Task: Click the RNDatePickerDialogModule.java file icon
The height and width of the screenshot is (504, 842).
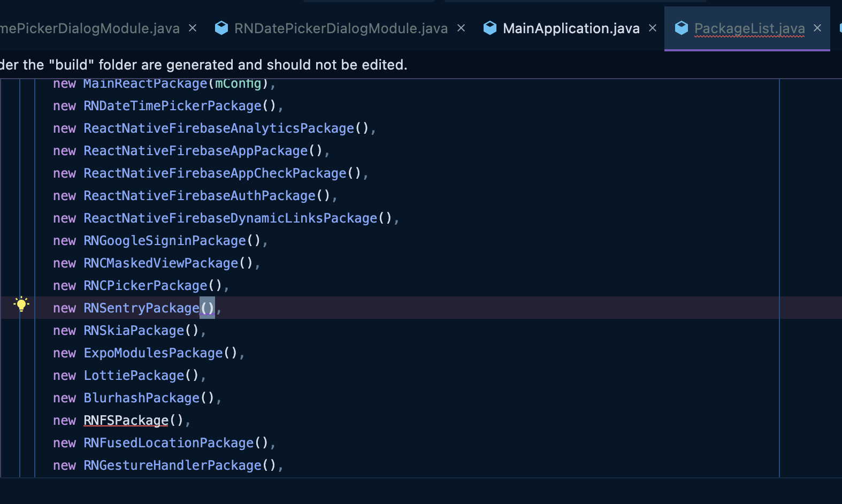Action: (x=221, y=28)
